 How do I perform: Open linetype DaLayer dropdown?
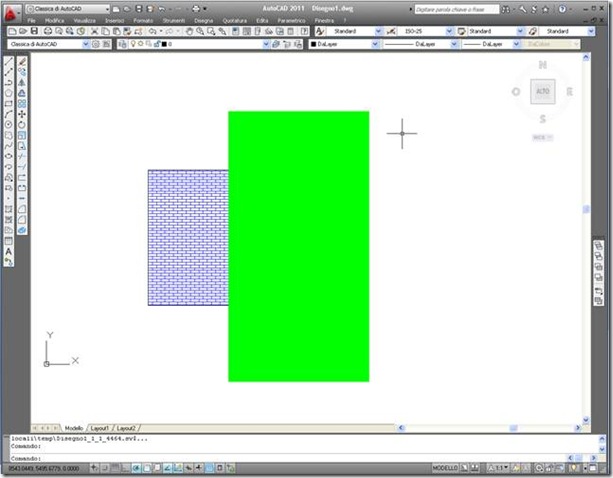[x=454, y=44]
